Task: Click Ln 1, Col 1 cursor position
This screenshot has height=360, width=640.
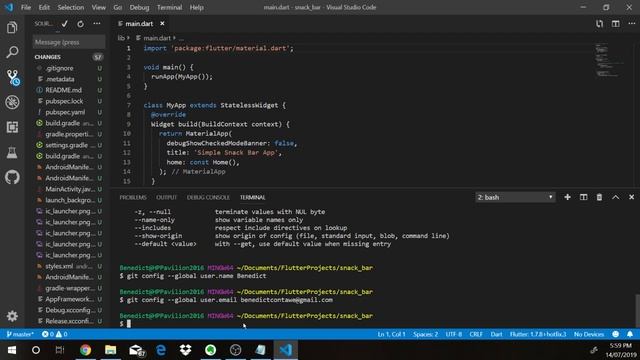Action: pyautogui.click(x=391, y=334)
